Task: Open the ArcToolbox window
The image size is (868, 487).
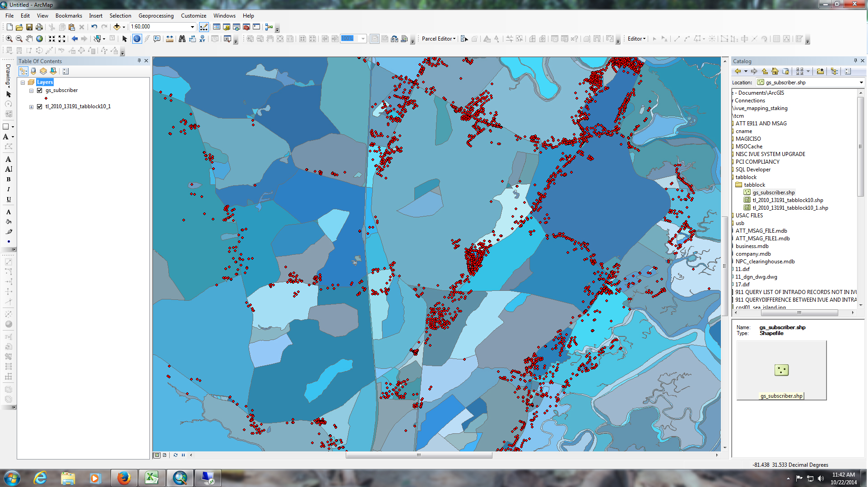Action: pyautogui.click(x=246, y=27)
